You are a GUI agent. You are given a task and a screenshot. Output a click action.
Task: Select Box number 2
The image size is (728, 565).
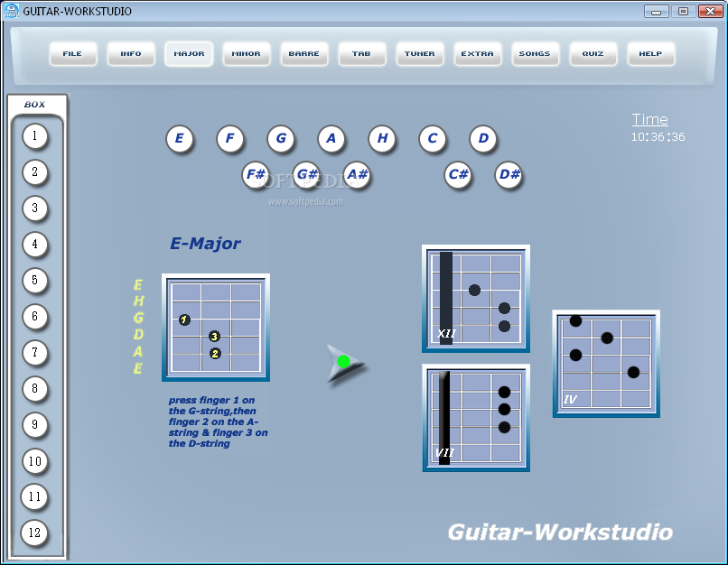35,172
